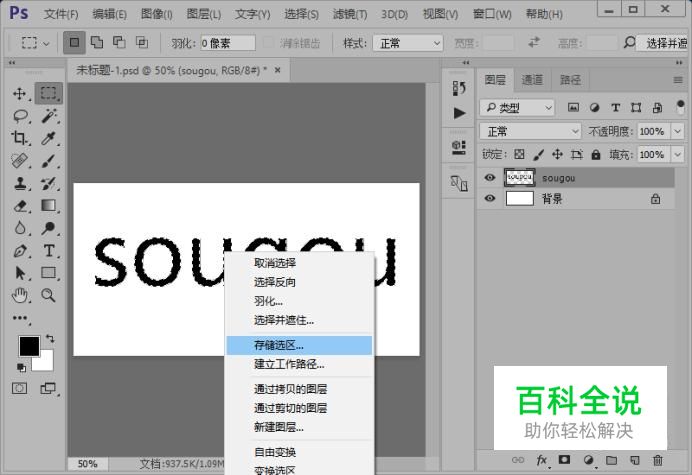This screenshot has width=692, height=475.
Task: Hide the 背景 layer
Action: pyautogui.click(x=489, y=198)
